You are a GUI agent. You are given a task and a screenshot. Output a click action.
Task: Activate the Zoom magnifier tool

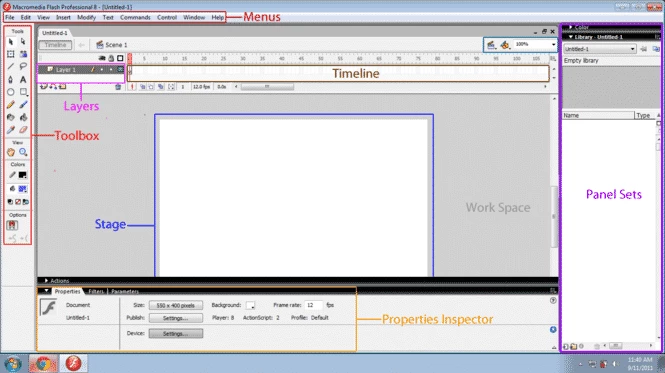coord(23,152)
